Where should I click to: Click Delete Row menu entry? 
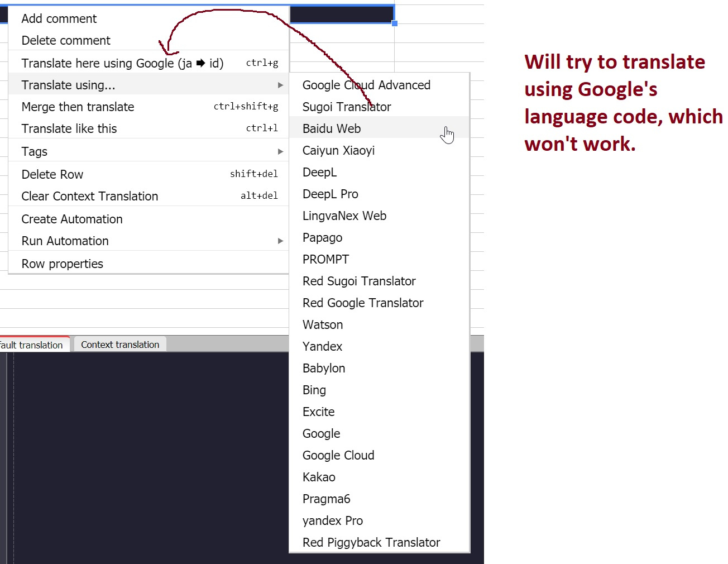point(149,174)
